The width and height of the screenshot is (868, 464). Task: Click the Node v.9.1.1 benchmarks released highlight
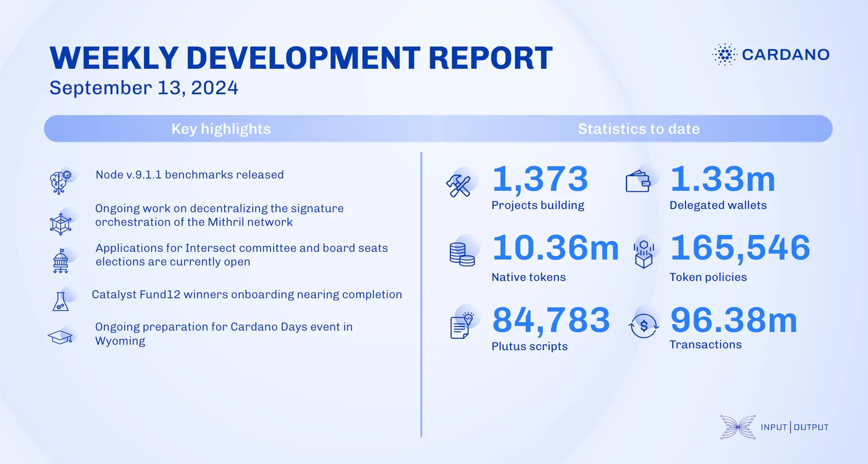pyautogui.click(x=189, y=174)
